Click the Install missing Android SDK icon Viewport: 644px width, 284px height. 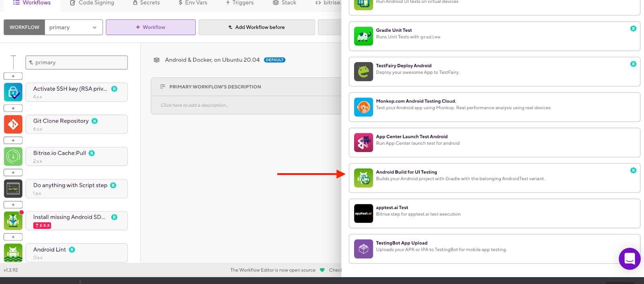click(x=13, y=221)
